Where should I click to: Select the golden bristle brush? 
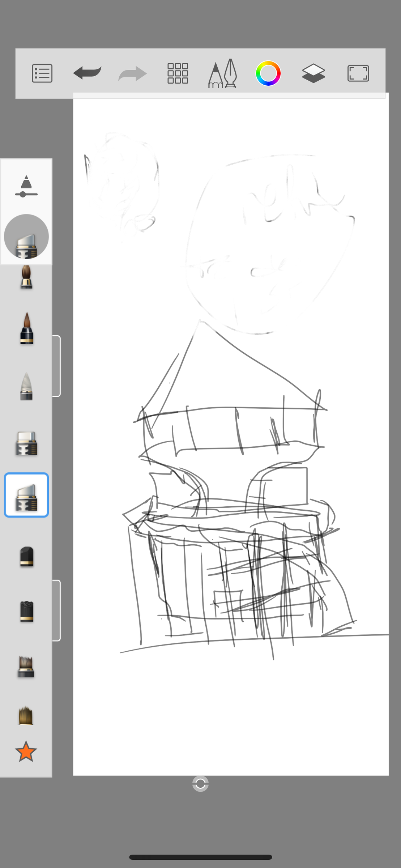pos(26,716)
